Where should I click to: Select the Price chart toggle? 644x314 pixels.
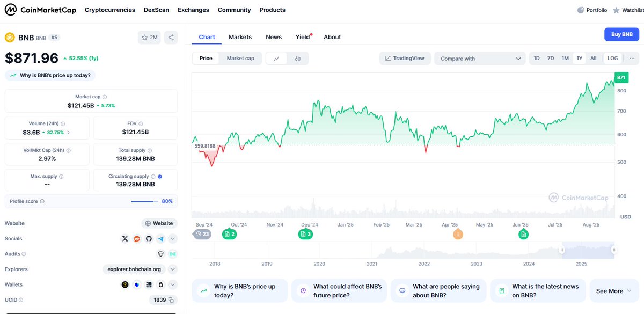pos(206,59)
